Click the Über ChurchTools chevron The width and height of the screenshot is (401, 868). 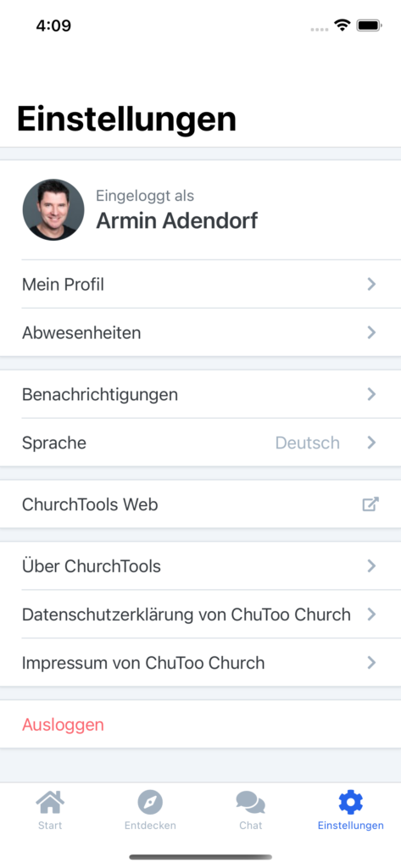tap(371, 565)
